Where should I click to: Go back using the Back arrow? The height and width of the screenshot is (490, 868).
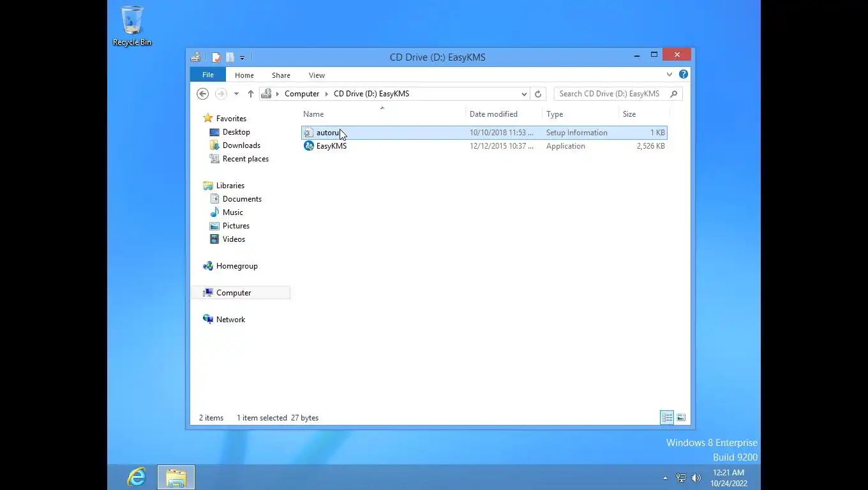click(x=202, y=94)
